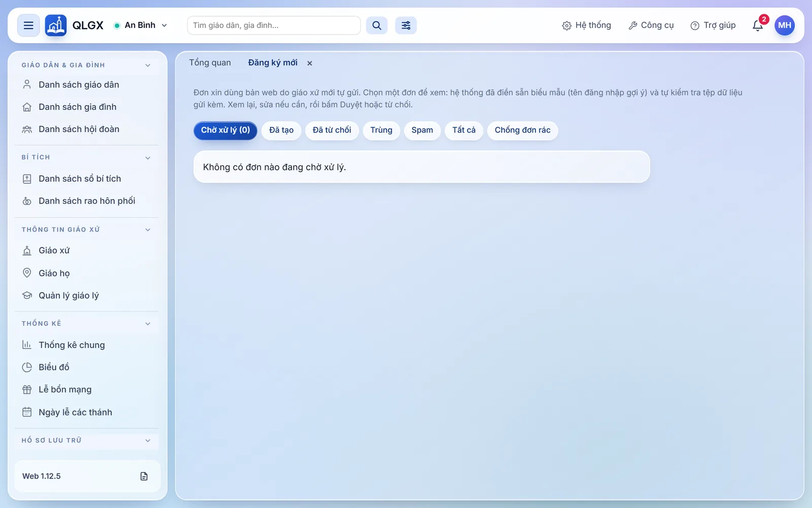This screenshot has height=508, width=812.
Task: Collapse the Thống kê section
Action: [x=148, y=324]
